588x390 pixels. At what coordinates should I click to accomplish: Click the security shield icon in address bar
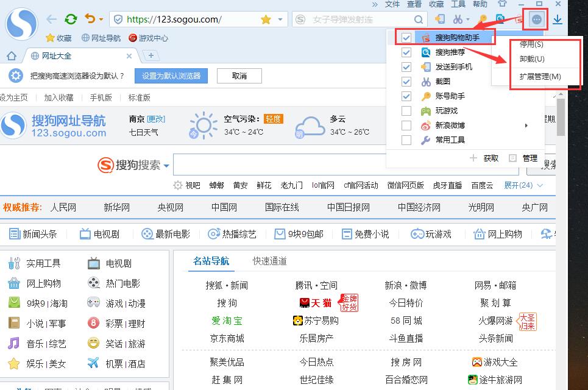pyautogui.click(x=118, y=19)
